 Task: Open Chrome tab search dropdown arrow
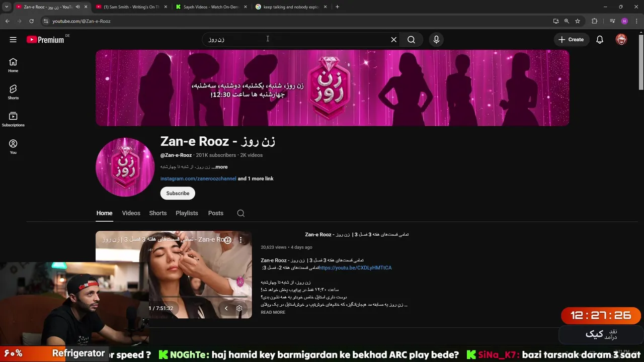point(6,7)
